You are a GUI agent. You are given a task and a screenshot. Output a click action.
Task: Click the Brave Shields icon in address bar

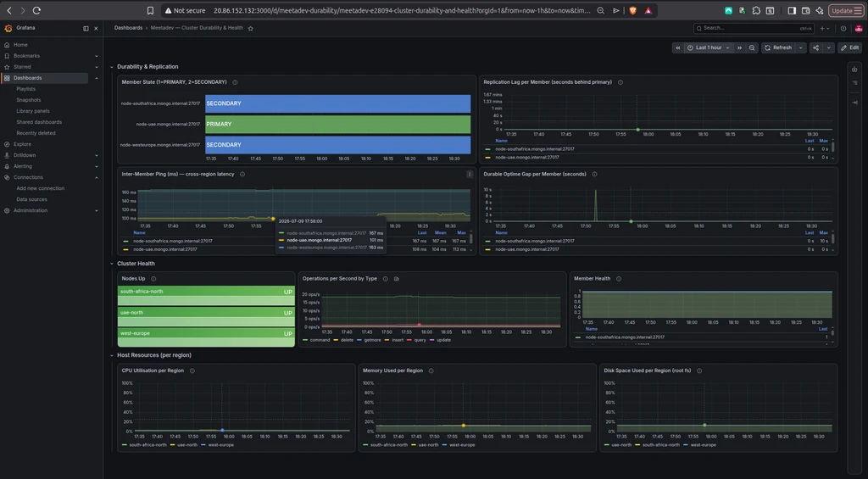(x=632, y=10)
